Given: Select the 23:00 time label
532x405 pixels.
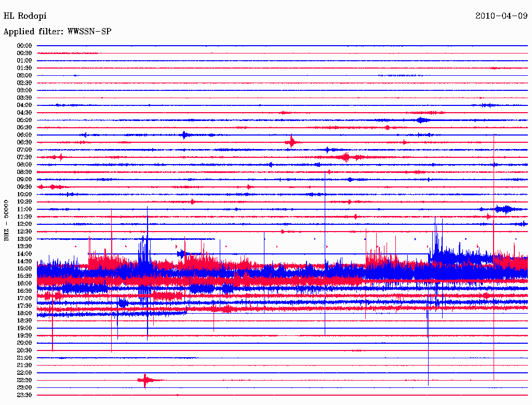Looking at the screenshot, I should pos(24,388).
